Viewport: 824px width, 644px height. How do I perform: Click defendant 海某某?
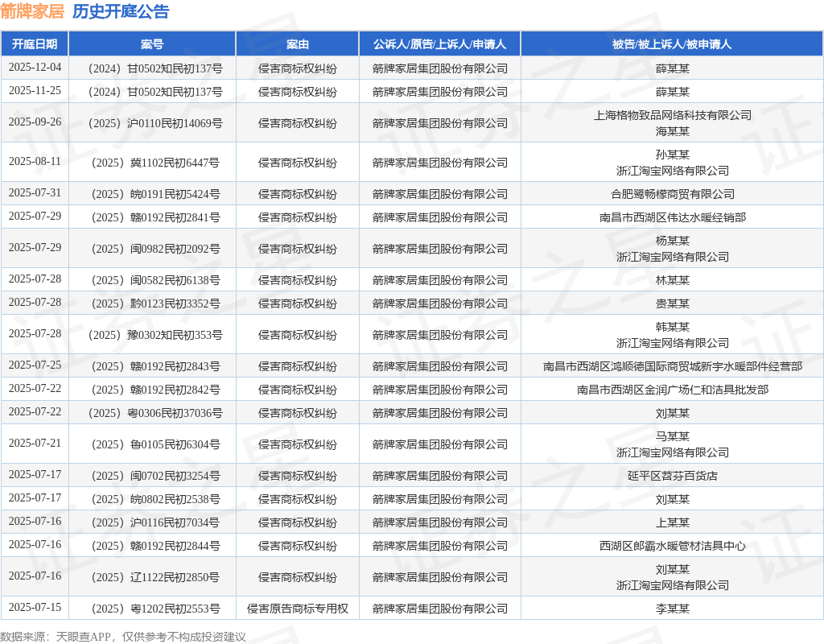(672, 131)
